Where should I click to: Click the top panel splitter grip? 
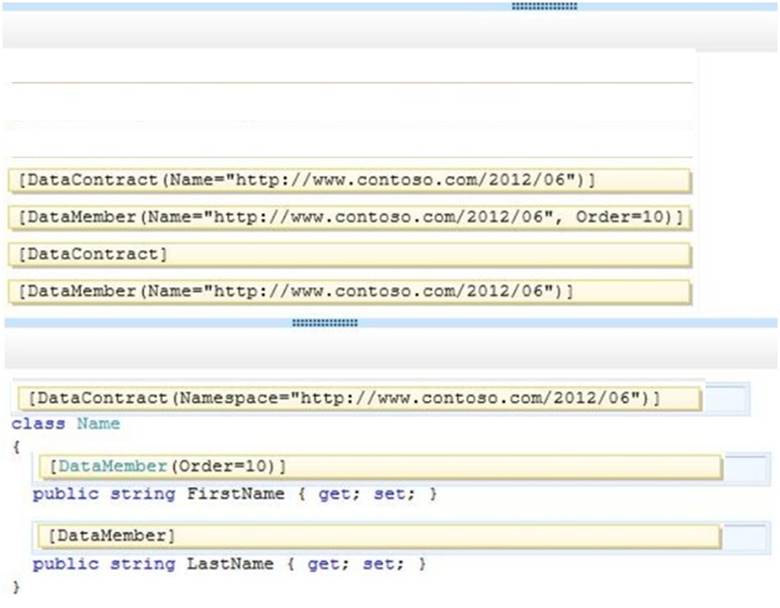click(544, 6)
